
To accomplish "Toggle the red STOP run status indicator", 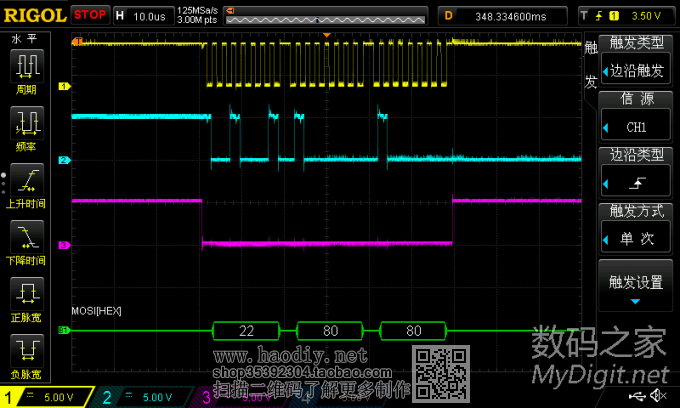I will 91,15.
